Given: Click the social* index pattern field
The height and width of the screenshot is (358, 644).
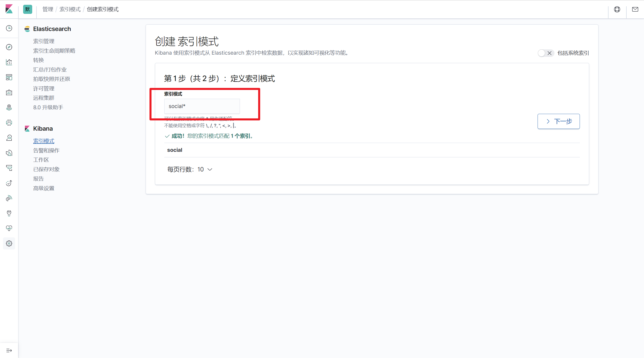Looking at the screenshot, I should click(202, 106).
